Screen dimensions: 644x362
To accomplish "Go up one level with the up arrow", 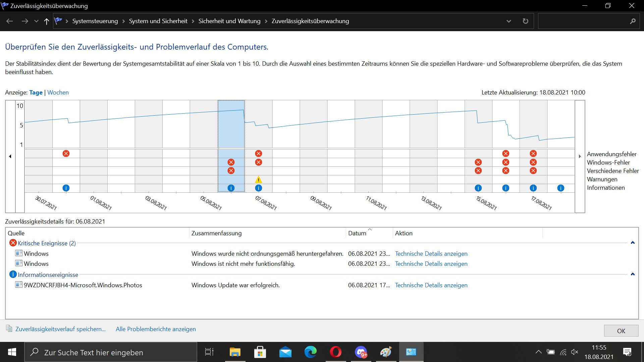I will (x=46, y=21).
